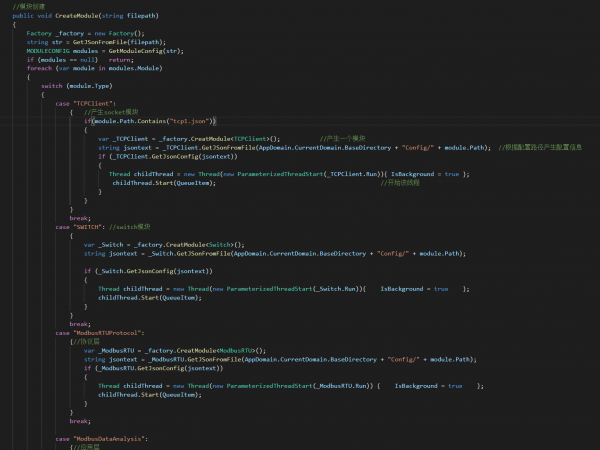
Task: Click the comment //开始该线程
Action: [400, 183]
